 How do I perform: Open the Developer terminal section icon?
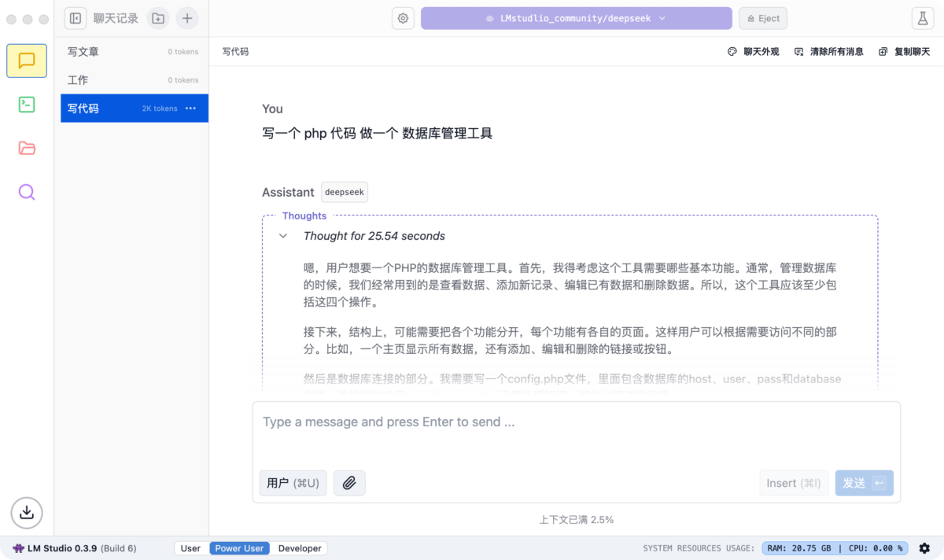27,104
